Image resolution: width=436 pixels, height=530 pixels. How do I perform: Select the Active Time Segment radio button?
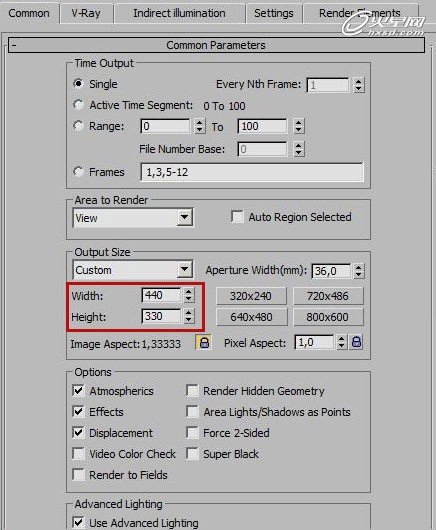point(78,105)
